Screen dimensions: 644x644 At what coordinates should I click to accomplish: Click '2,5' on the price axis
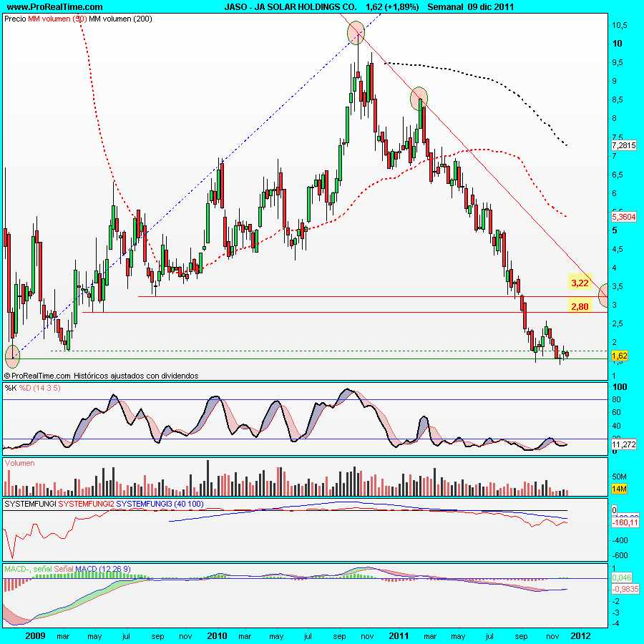point(618,324)
